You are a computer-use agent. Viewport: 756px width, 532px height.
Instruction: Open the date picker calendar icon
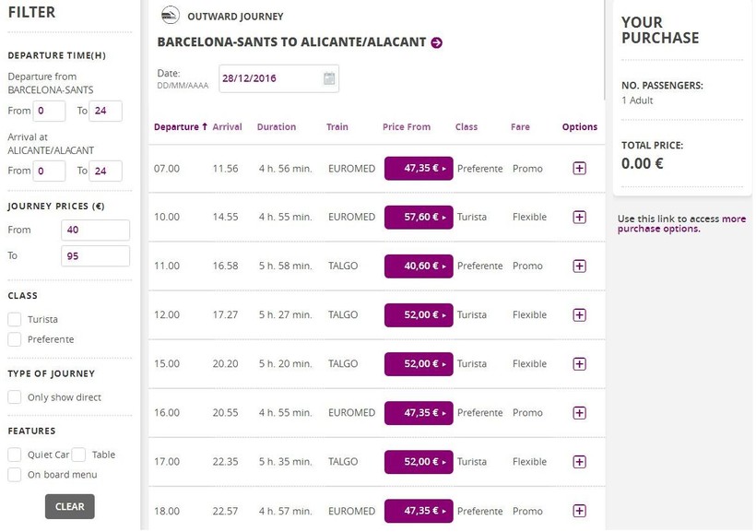(329, 78)
